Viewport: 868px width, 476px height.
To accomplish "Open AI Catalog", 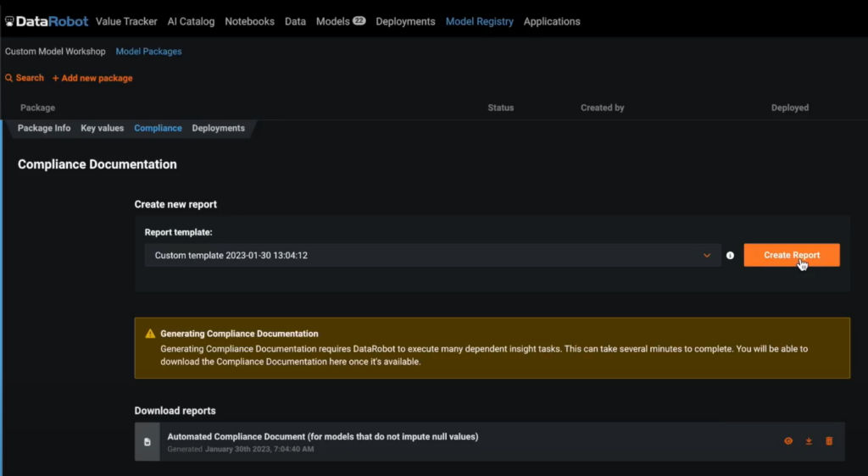I will click(191, 21).
